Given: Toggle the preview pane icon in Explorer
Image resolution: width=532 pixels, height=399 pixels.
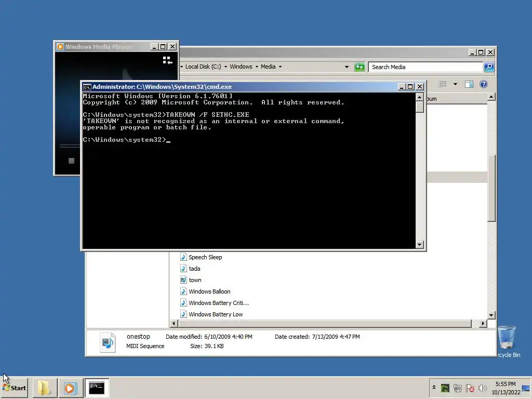Looking at the screenshot, I should tap(469, 84).
